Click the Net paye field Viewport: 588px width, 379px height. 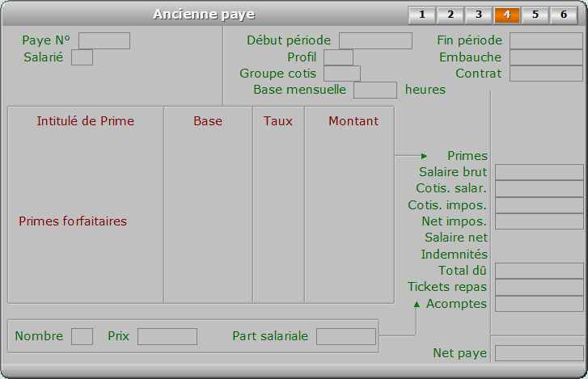point(539,353)
